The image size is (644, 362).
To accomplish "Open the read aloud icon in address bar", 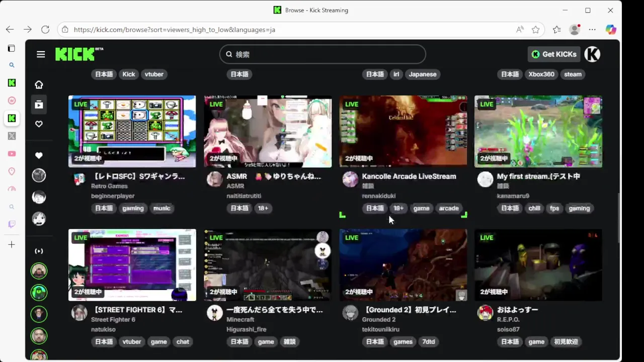I will point(520,30).
